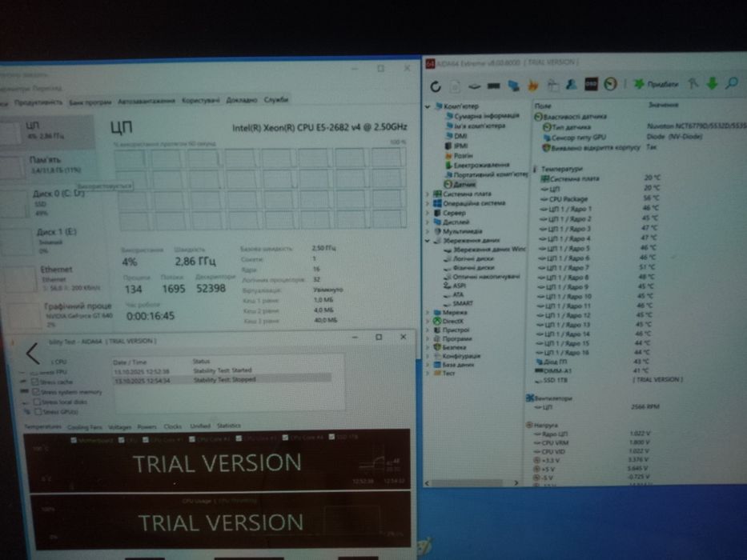The height and width of the screenshot is (560, 747).
Task: Open the Докладно tab in Task Manager
Action: tap(242, 100)
